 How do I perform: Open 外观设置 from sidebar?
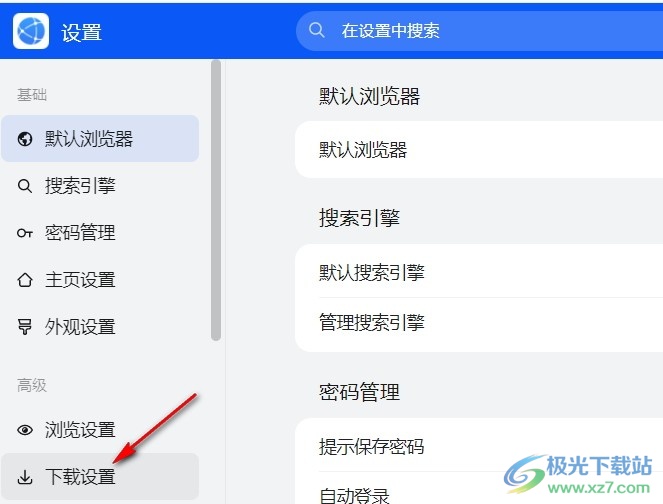point(100,327)
